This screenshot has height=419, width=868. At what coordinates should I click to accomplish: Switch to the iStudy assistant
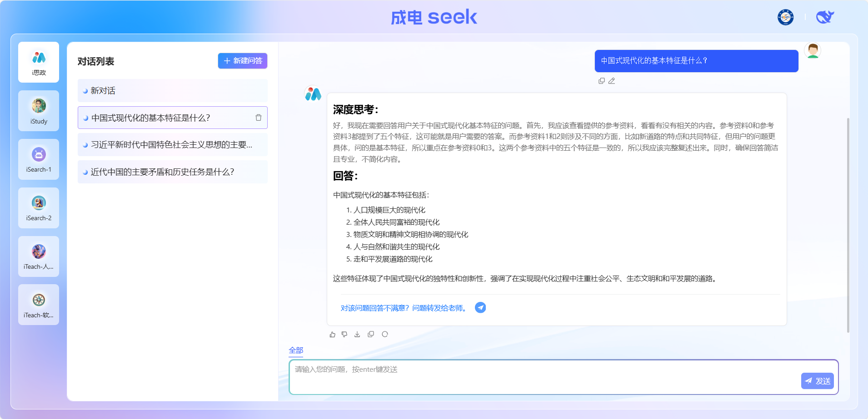[39, 111]
